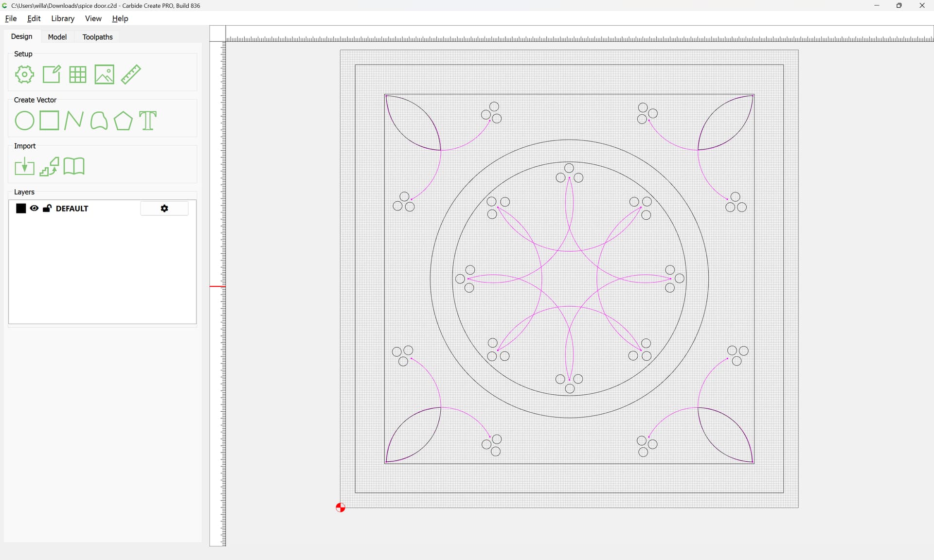Select the Rectangle vector tool
Image resolution: width=934 pixels, height=560 pixels.
click(x=49, y=121)
